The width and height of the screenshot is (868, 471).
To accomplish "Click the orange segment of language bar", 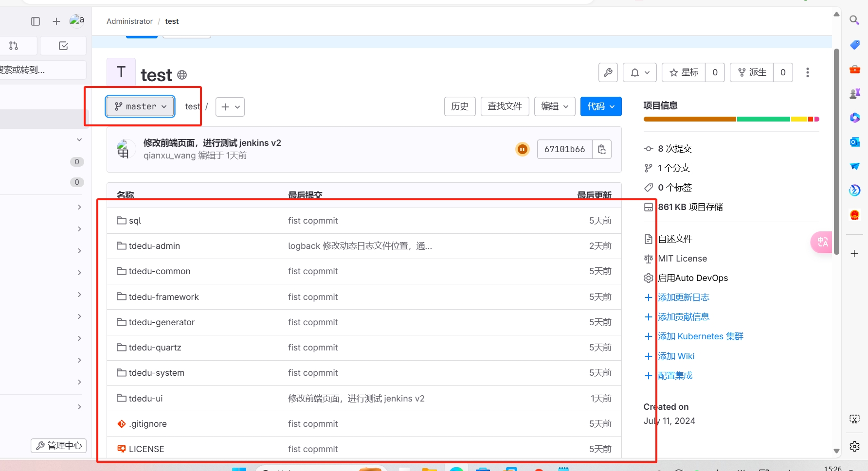I will point(689,119).
